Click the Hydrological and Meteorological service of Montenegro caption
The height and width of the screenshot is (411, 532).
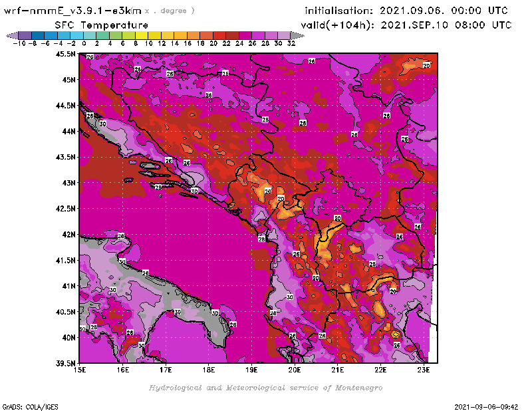265,388
